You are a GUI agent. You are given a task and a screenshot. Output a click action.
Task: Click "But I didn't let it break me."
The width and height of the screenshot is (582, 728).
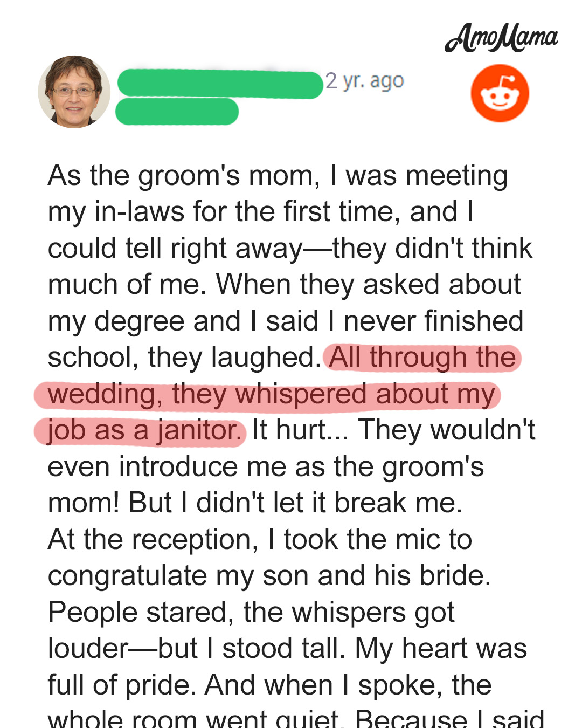(x=295, y=503)
